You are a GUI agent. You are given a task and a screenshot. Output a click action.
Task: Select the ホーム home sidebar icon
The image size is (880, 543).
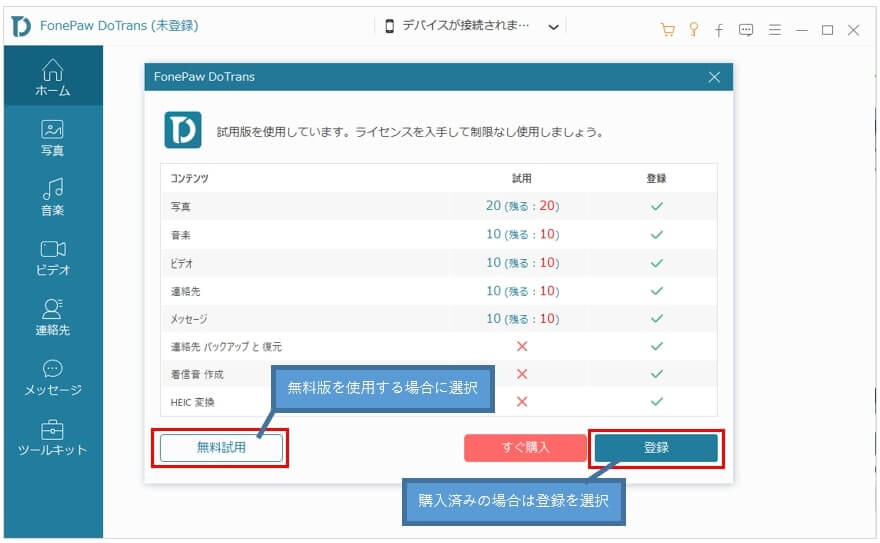point(53,77)
